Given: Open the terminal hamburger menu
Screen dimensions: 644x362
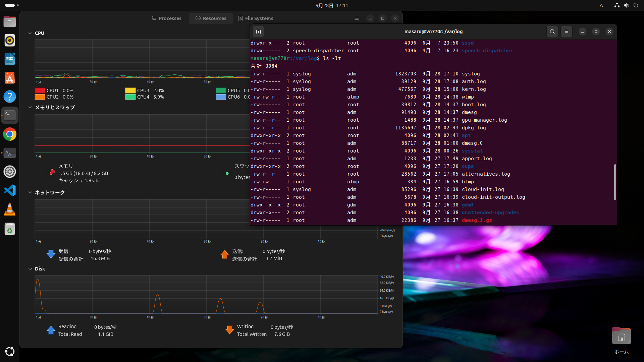Looking at the screenshot, I should (566, 32).
